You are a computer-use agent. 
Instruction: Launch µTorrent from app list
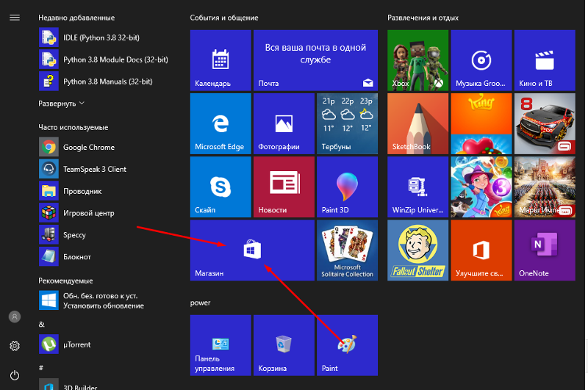pos(65,344)
